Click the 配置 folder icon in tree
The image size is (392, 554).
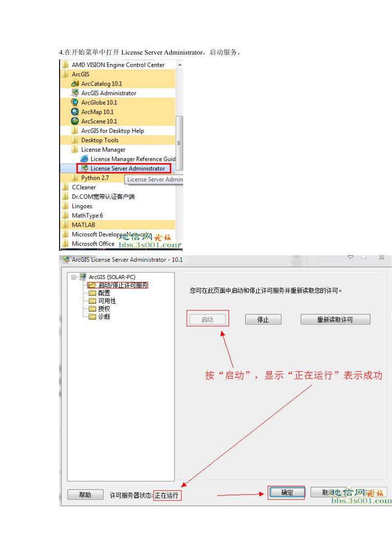coord(92,293)
